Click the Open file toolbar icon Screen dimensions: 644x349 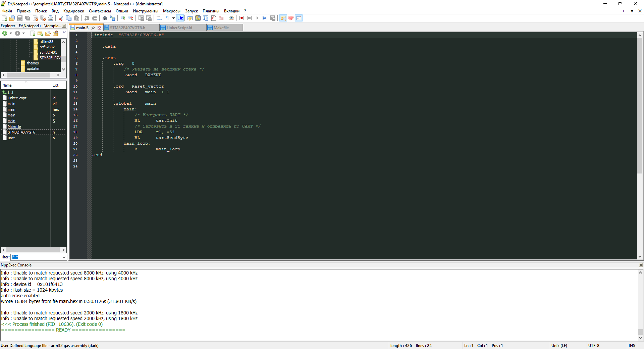12,18
